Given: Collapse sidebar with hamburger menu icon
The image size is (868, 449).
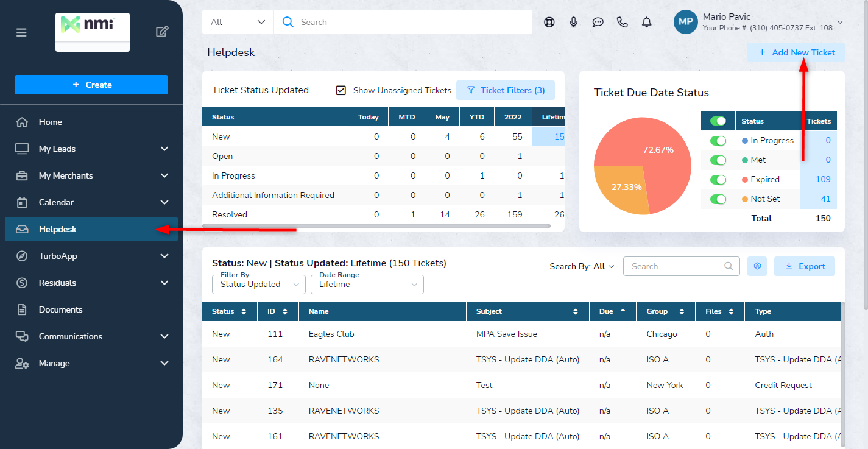Looking at the screenshot, I should [x=21, y=32].
